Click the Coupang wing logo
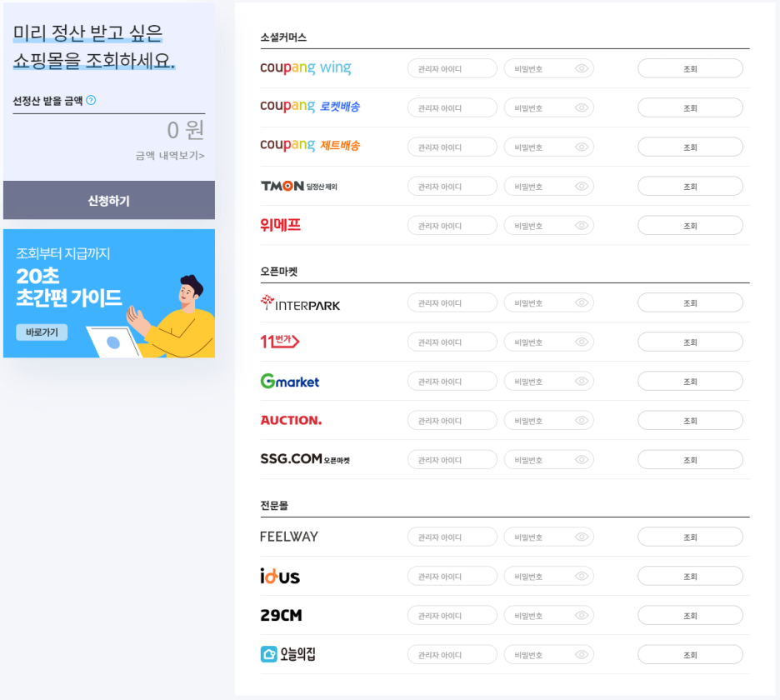This screenshot has height=700, width=780. (x=306, y=67)
